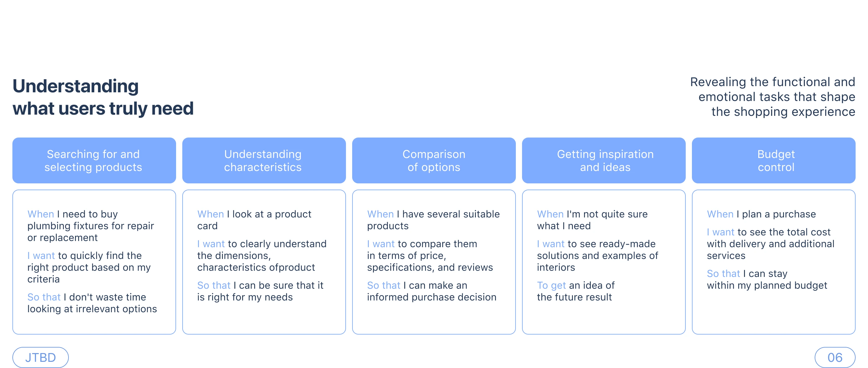The height and width of the screenshot is (368, 868).
Task: Click "within my planned budget" text line
Action: (767, 285)
